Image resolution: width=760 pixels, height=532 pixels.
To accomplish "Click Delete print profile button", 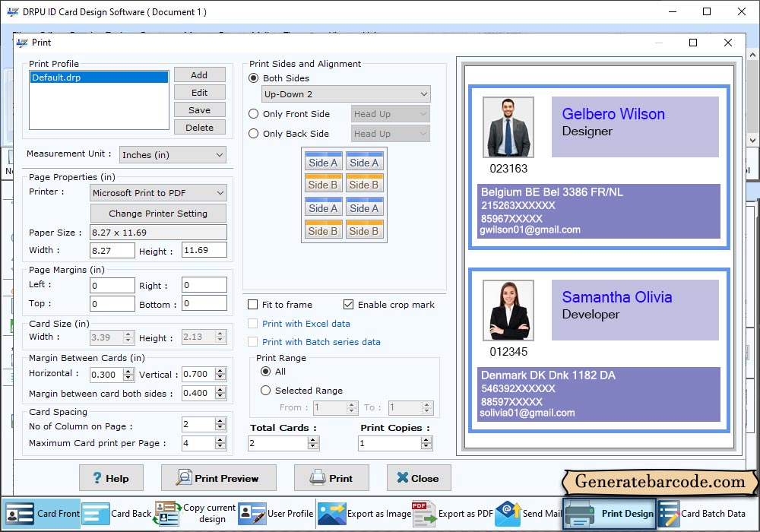I will tap(199, 128).
